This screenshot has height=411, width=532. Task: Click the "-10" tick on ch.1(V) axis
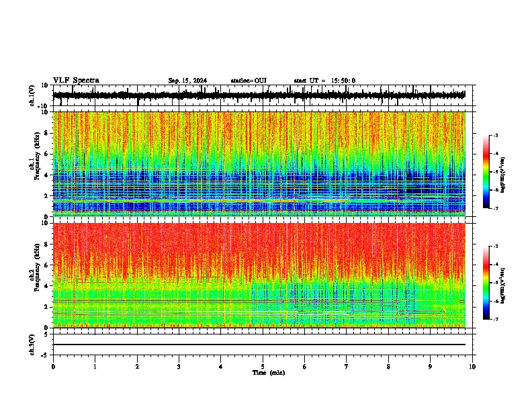click(44, 106)
